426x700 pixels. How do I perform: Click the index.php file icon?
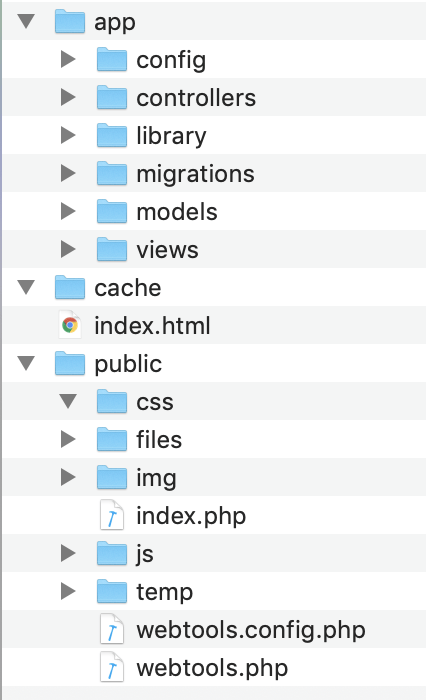pos(112,515)
